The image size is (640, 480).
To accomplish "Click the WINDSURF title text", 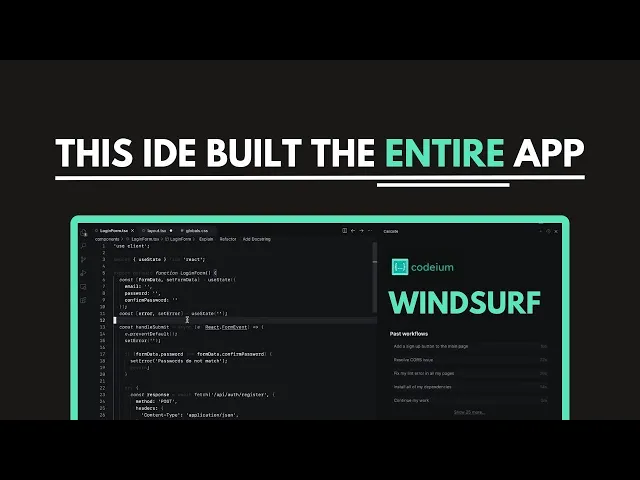I will tap(465, 302).
